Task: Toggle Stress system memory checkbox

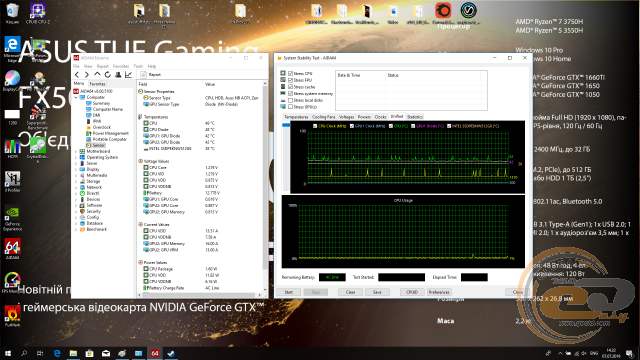Action: (291, 93)
